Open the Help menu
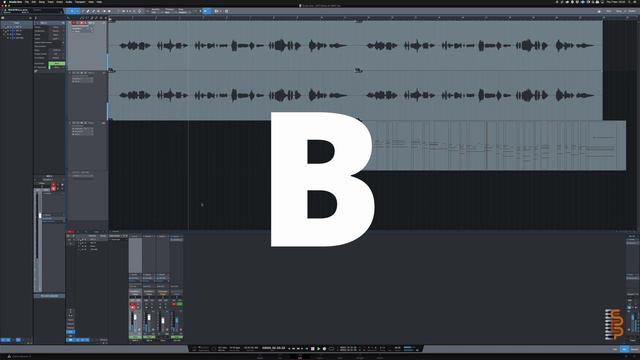 pyautogui.click(x=99, y=2)
